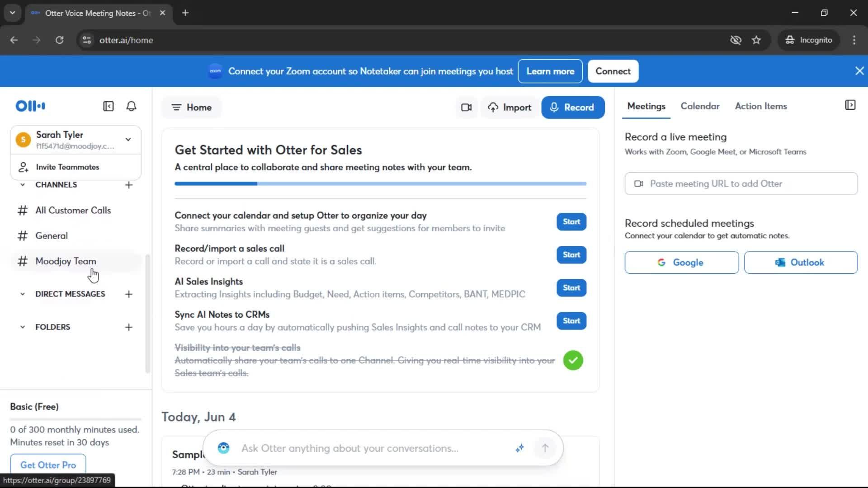Click the Zoom logo in the banner

click(215, 71)
